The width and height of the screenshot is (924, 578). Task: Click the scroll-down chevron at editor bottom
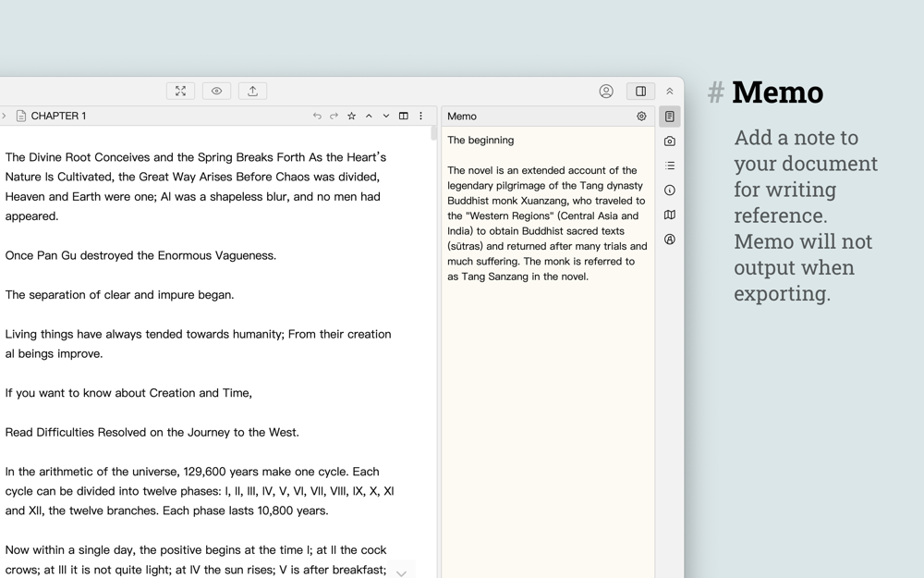pos(401,572)
